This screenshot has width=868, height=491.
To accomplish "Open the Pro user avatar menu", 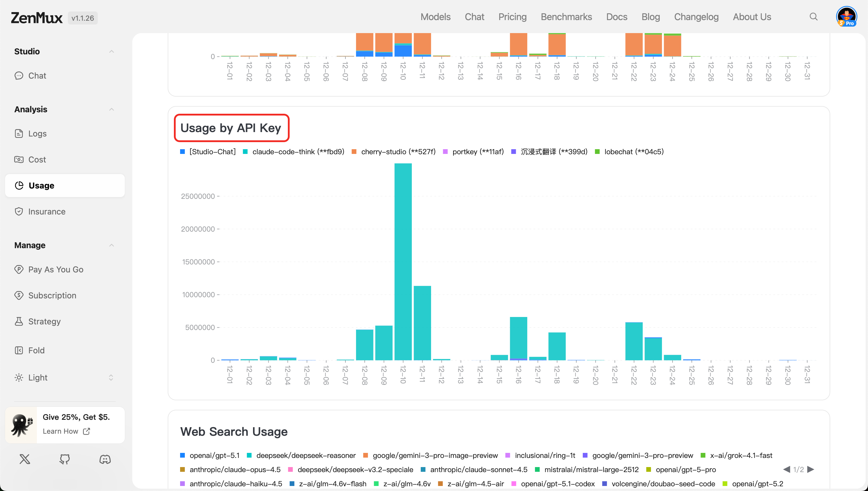I will point(846,17).
